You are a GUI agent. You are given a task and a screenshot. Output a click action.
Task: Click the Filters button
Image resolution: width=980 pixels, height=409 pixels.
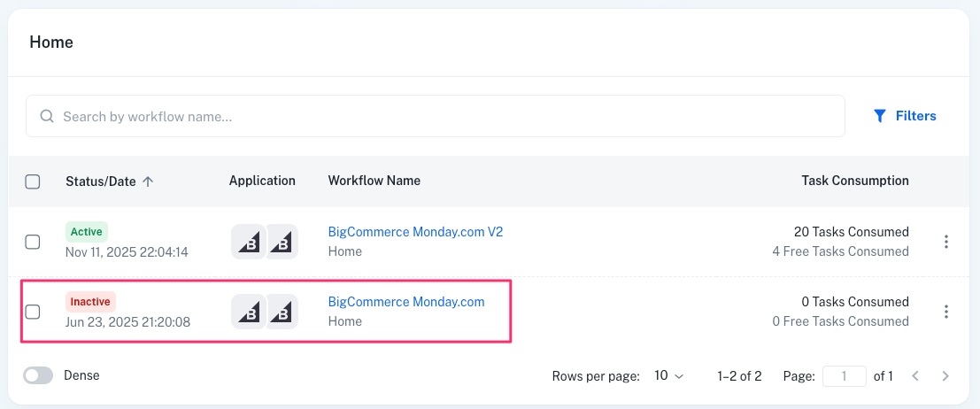click(x=905, y=116)
